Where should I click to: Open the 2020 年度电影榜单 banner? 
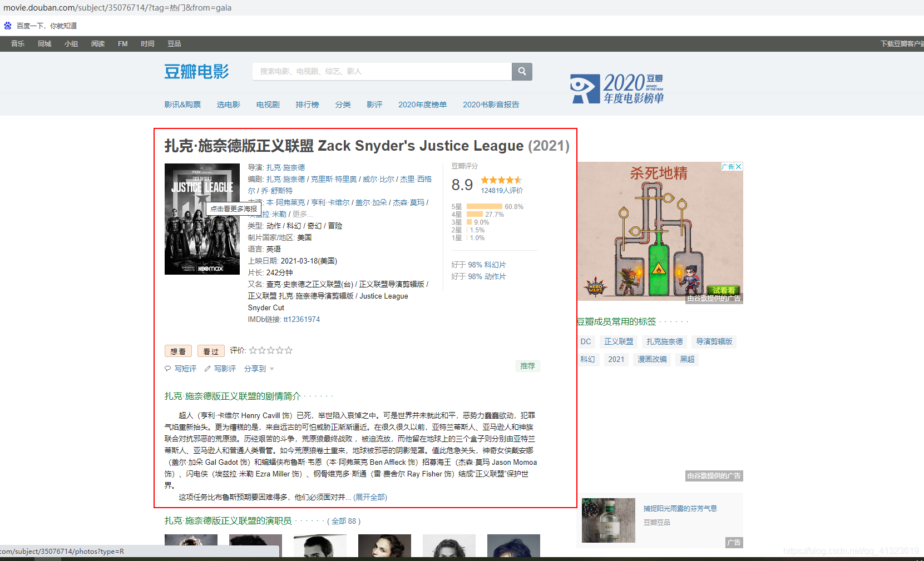tap(617, 88)
